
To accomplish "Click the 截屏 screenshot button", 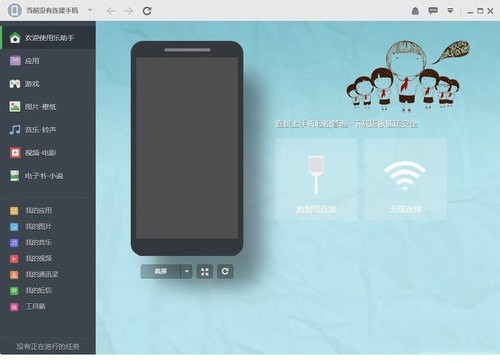I will click(161, 272).
